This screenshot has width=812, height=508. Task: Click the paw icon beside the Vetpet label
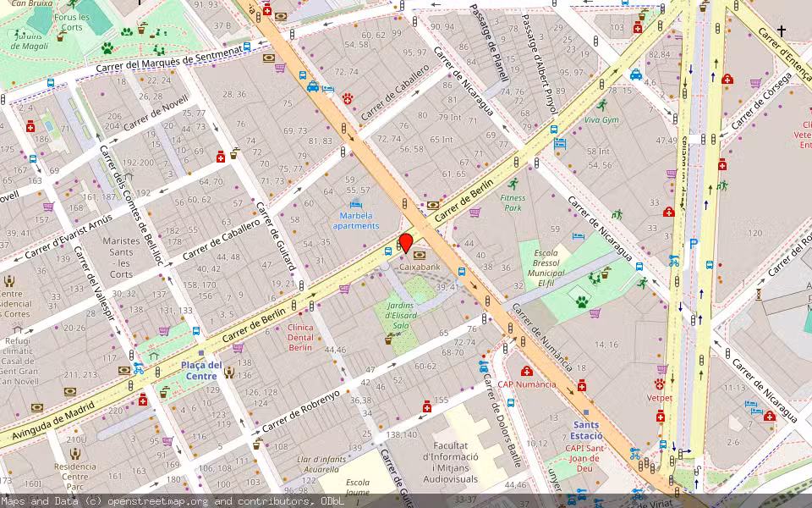660,385
